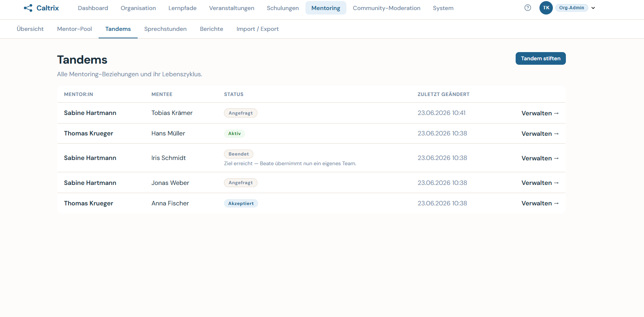
Task: Click the Angefragt badge in Tobias Krämer's row
Action: (240, 113)
